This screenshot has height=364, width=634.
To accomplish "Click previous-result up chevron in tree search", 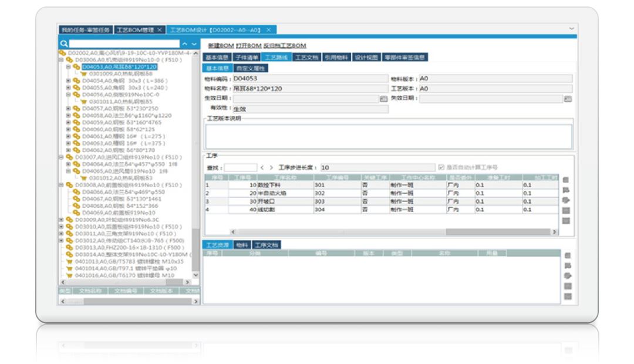I will pyautogui.click(x=185, y=44).
